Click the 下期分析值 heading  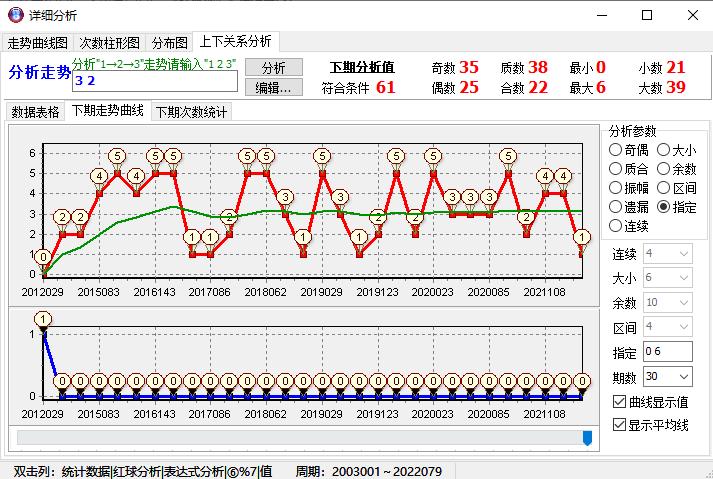click(x=362, y=67)
